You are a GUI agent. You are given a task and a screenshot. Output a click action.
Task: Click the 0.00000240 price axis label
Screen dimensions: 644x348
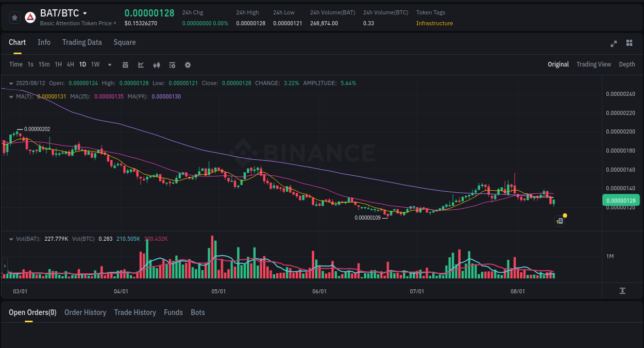[620, 94]
